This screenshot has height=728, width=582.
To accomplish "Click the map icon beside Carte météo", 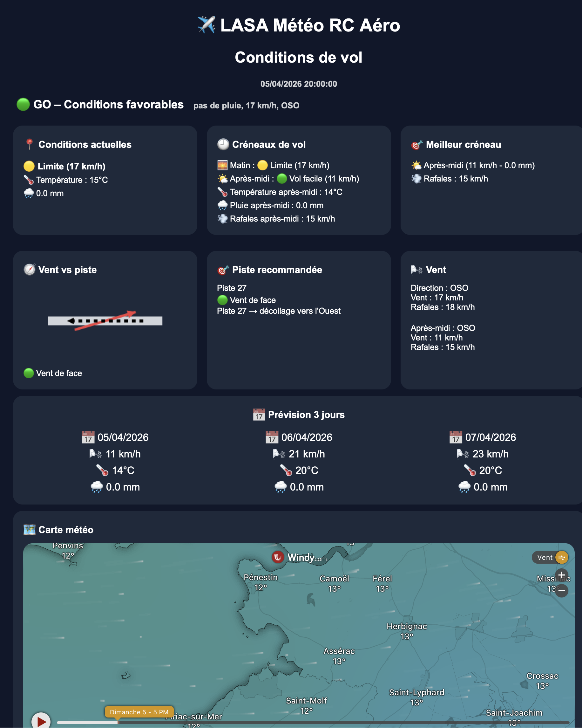I will (30, 529).
